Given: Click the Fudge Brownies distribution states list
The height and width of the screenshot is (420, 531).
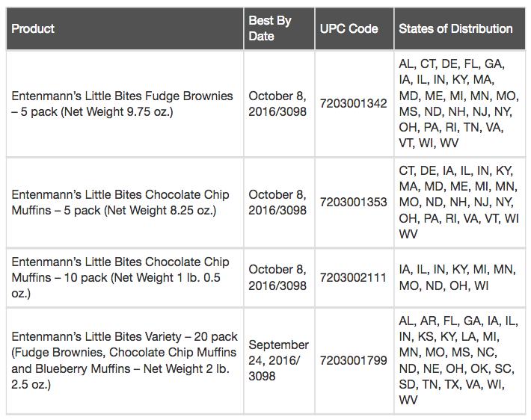Looking at the screenshot, I should (460, 104).
